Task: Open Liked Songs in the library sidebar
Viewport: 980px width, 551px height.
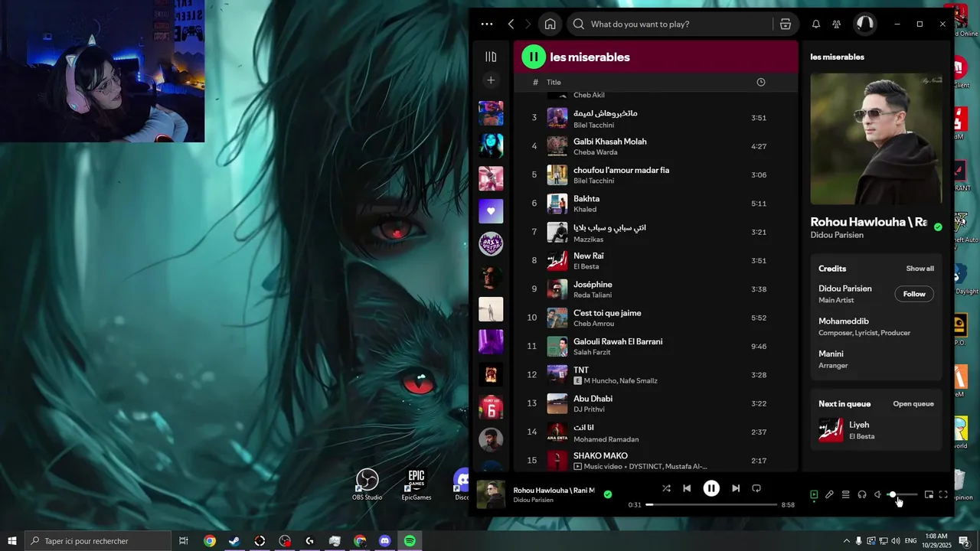Action: pyautogui.click(x=491, y=211)
